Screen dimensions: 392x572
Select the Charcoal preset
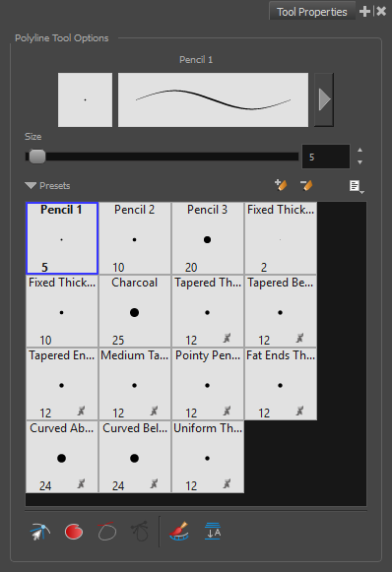(135, 311)
